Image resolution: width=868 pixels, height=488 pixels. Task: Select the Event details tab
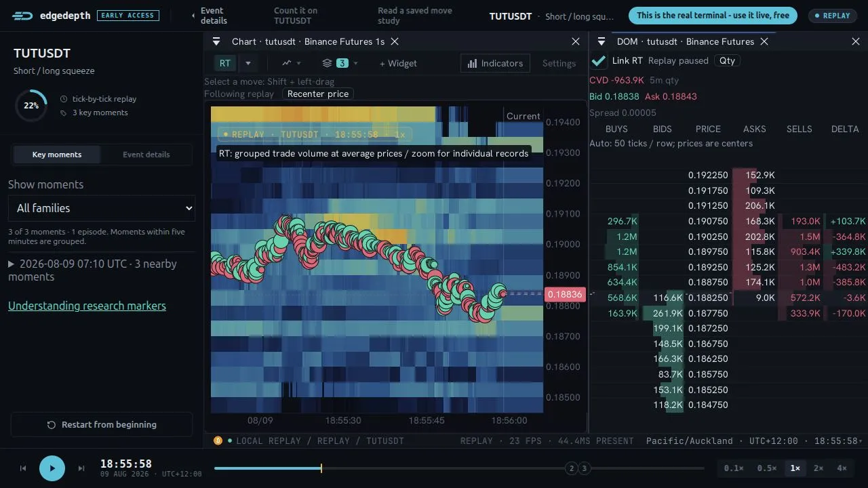click(146, 155)
